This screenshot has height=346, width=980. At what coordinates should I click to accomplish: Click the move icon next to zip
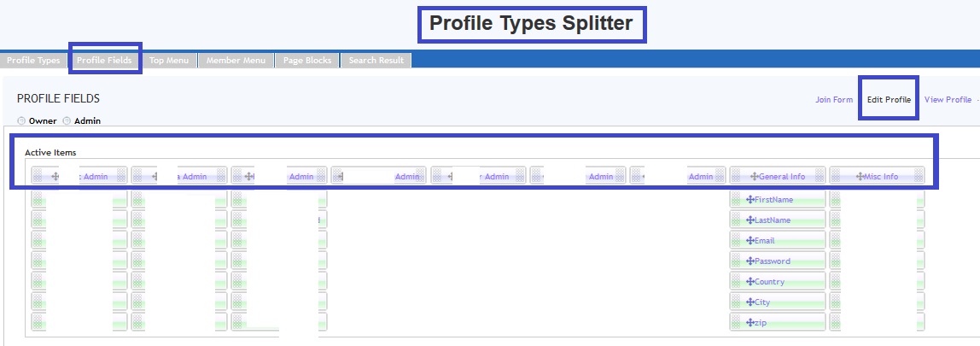pos(750,323)
